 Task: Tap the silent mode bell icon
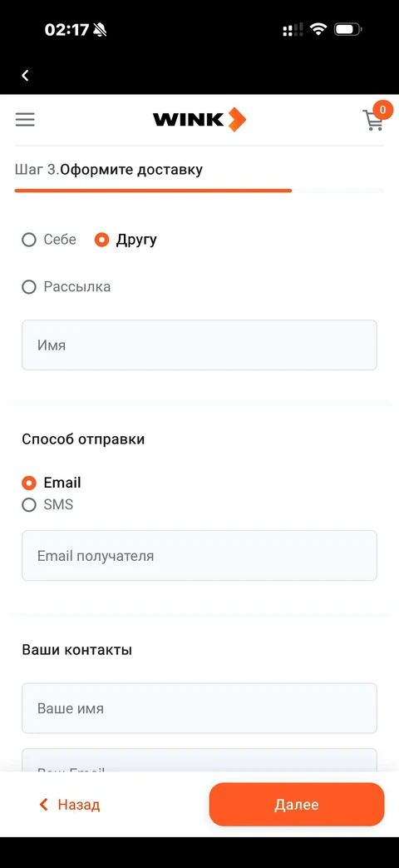coord(100,30)
